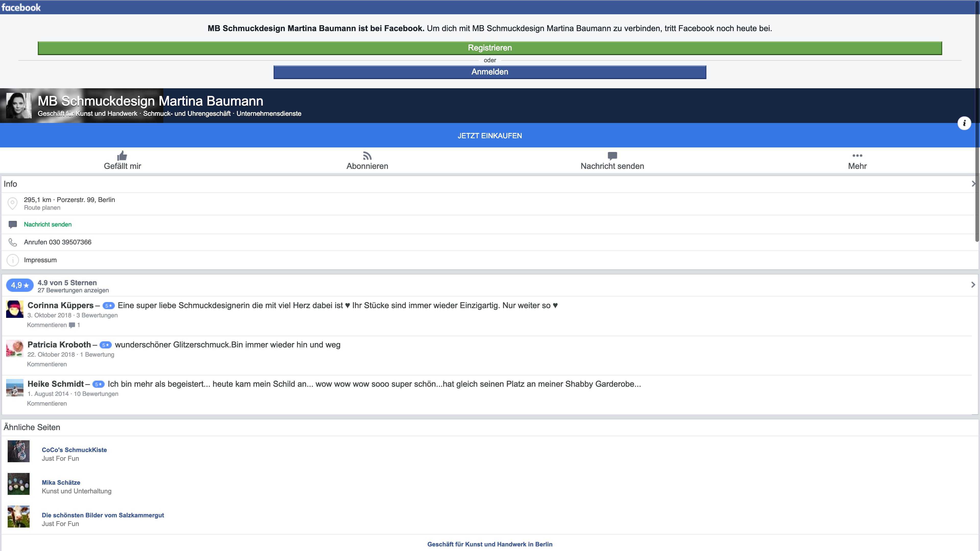Click the page profile picture thumbnail

[x=19, y=105]
